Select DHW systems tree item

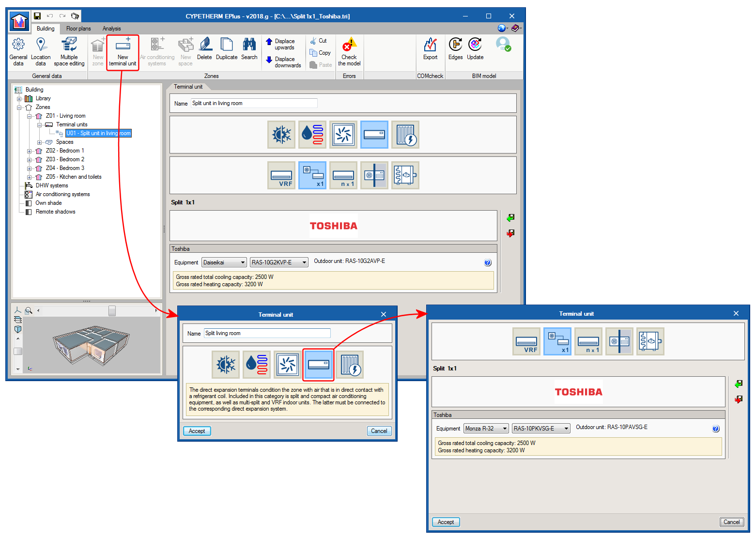coord(52,185)
